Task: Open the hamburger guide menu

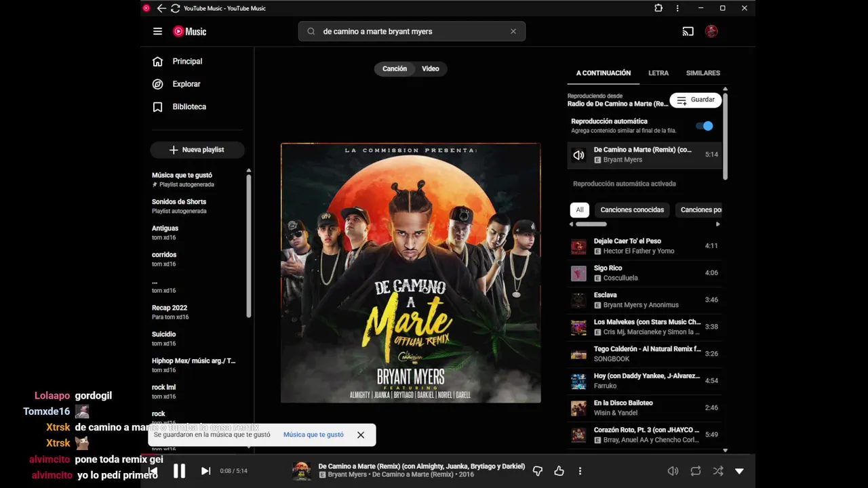Action: [x=157, y=31]
